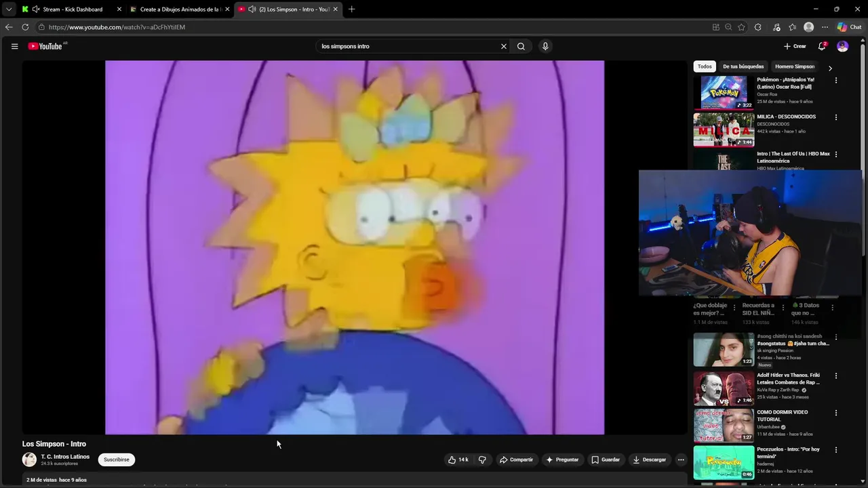
Task: Select the De tus búsquedas chip
Action: point(743,66)
